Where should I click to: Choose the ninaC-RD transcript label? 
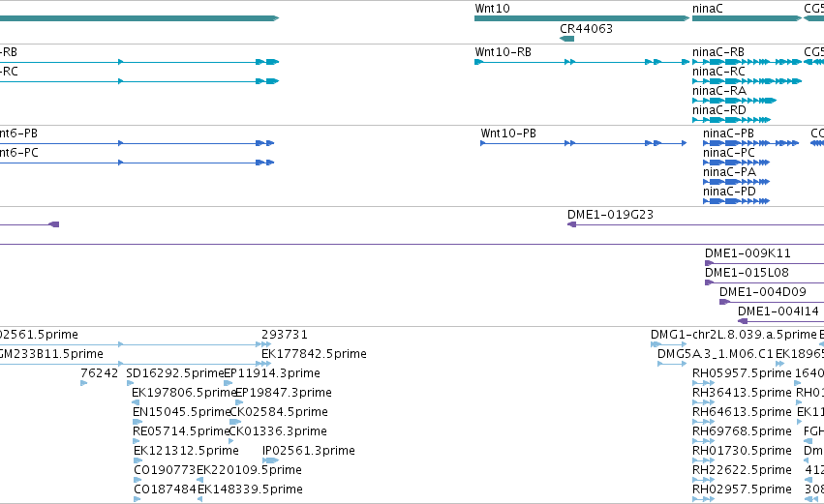pos(718,110)
